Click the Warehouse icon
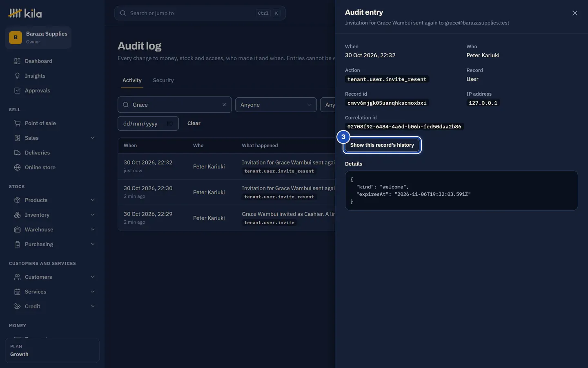Screen dimensions: 588x368 click(17, 229)
